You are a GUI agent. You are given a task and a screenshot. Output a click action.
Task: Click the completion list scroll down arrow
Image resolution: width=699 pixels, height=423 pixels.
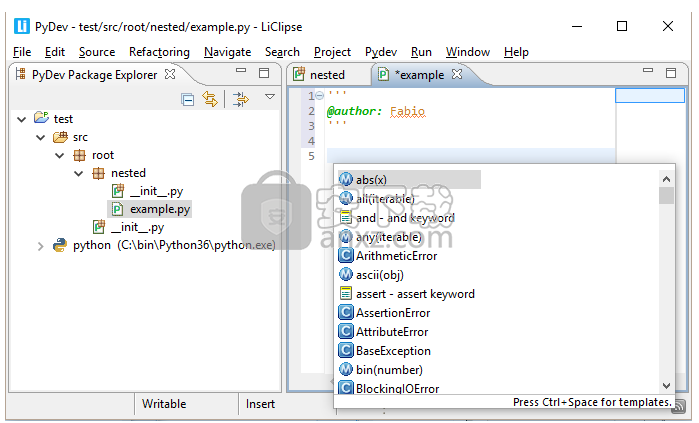click(666, 386)
